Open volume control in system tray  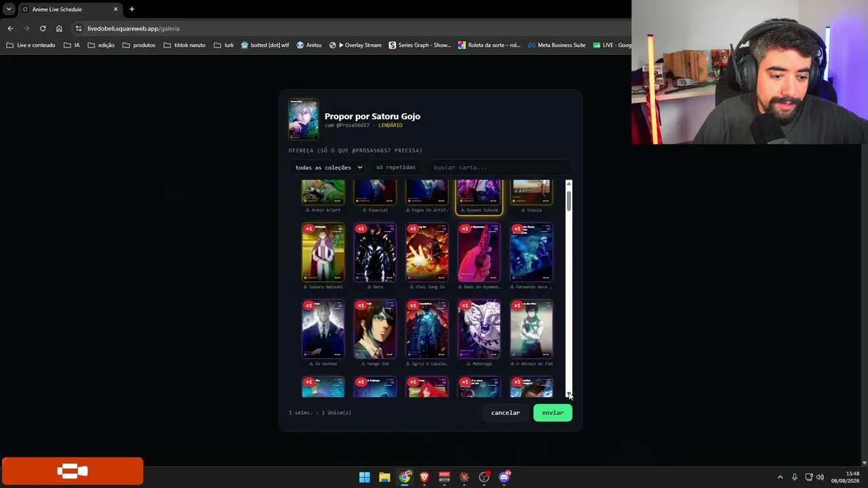pos(820,477)
